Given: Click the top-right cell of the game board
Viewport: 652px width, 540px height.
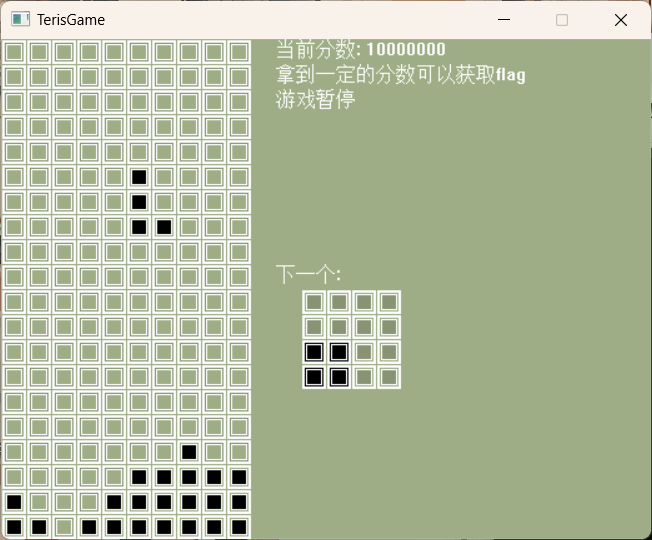Looking at the screenshot, I should pos(239,52).
